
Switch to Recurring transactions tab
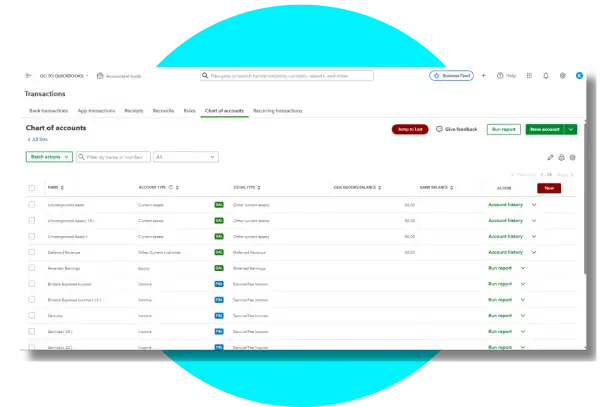coord(277,111)
